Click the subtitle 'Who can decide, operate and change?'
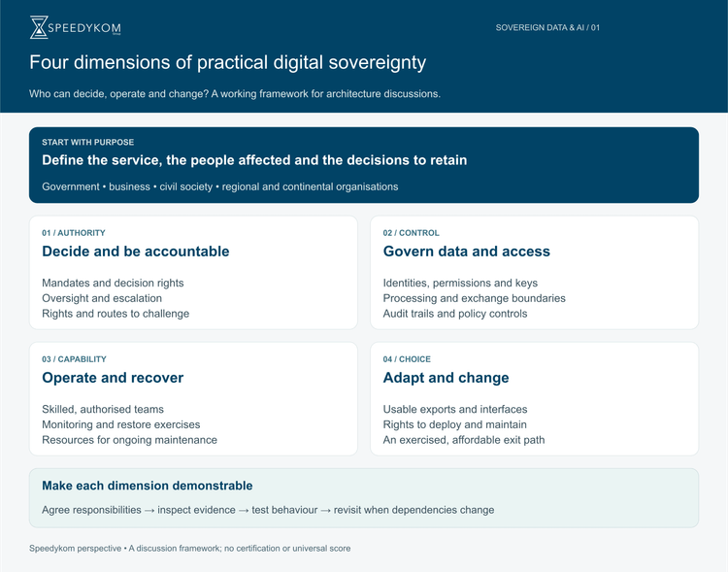This screenshot has width=728, height=572. 118,94
